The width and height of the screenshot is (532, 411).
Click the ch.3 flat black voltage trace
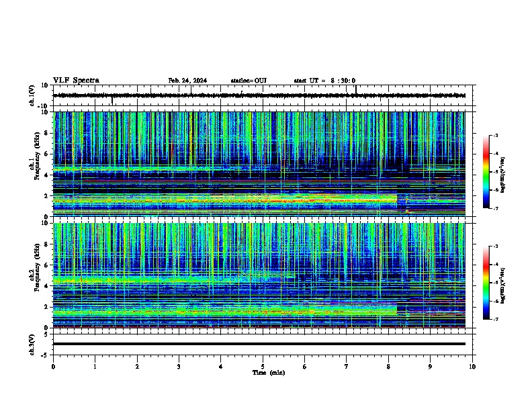tap(259, 344)
